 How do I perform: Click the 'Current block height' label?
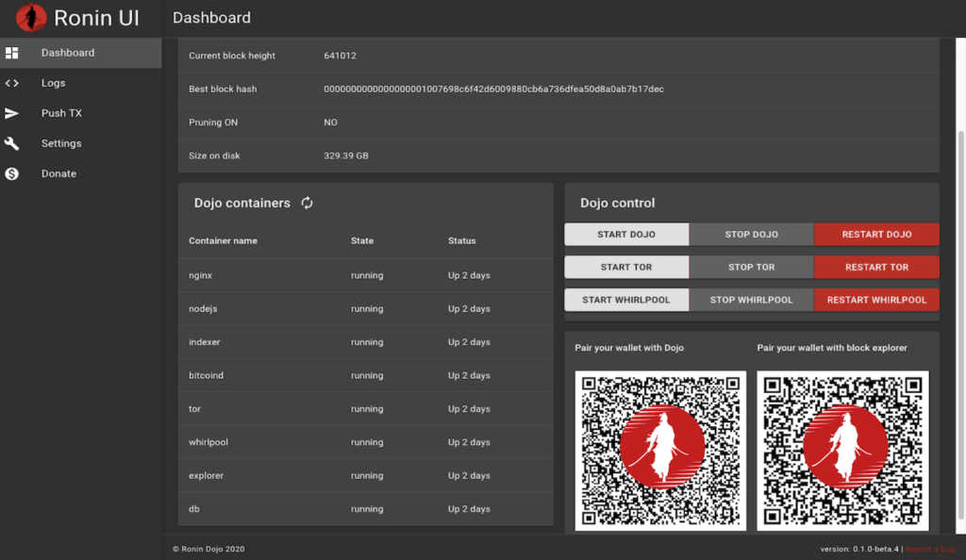click(x=232, y=56)
